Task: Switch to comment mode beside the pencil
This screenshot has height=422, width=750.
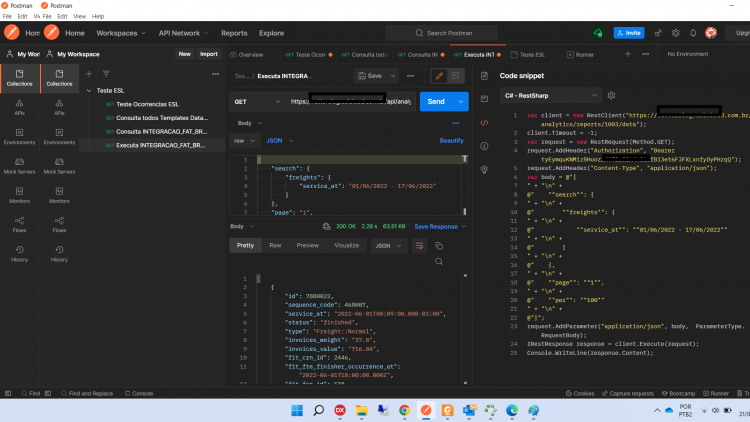Action: [x=455, y=76]
